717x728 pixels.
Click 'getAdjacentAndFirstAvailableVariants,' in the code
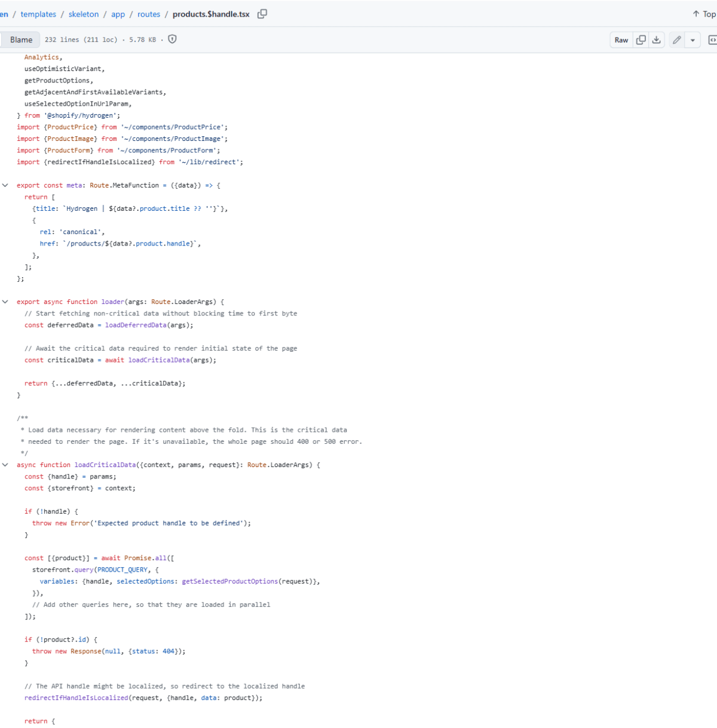[95, 92]
